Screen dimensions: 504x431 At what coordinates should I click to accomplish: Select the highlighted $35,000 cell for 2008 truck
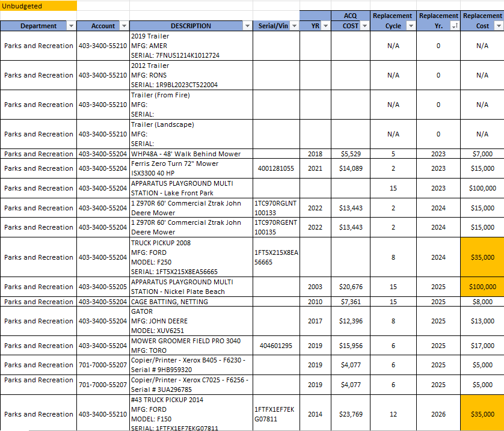482,257
